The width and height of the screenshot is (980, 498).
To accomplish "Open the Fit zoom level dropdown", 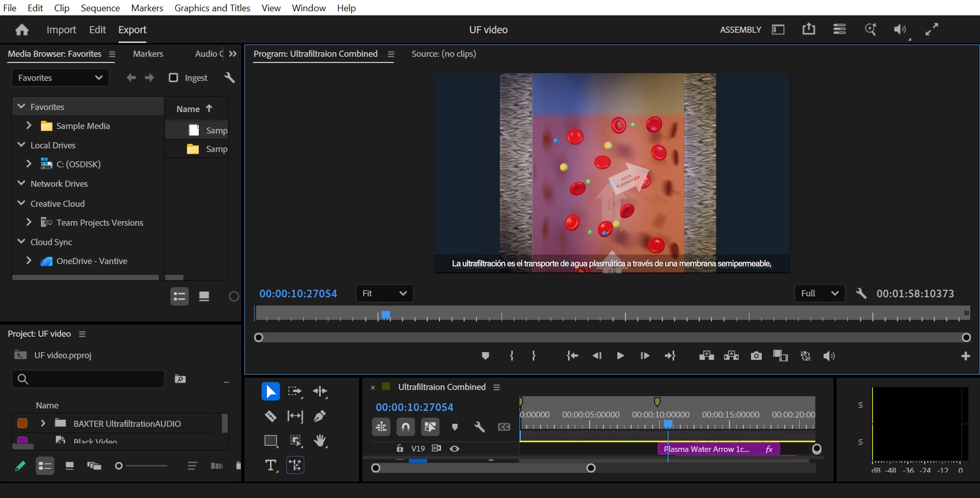I will coord(384,293).
